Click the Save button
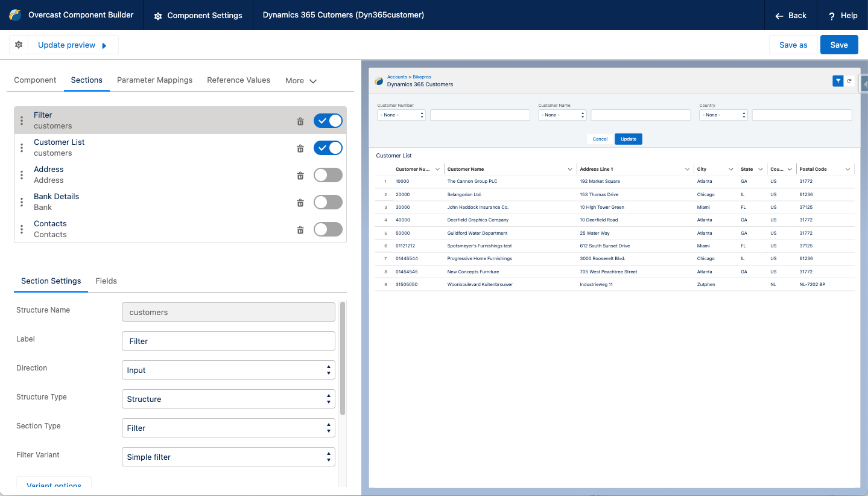 point(839,45)
